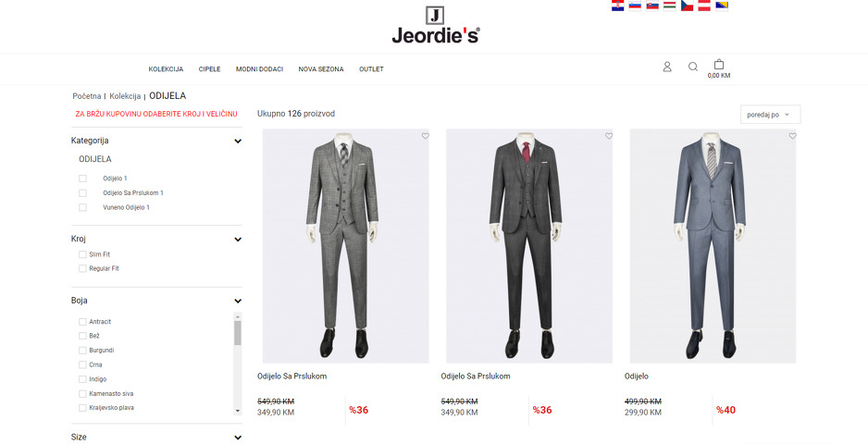Screen dimensions: 868x444
Task: Open the NOVA SEZONA menu
Action: click(x=321, y=69)
